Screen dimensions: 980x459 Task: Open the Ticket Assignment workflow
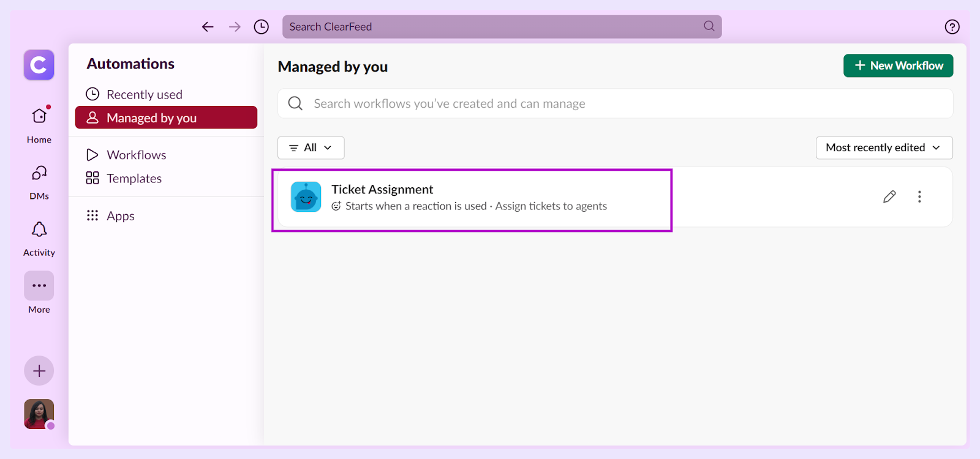(615, 197)
